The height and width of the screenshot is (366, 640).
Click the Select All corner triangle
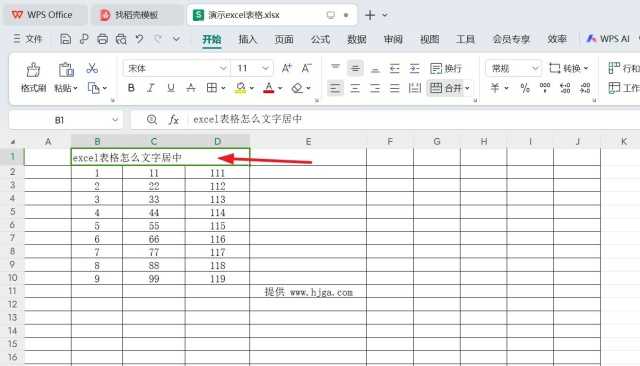[x=13, y=142]
